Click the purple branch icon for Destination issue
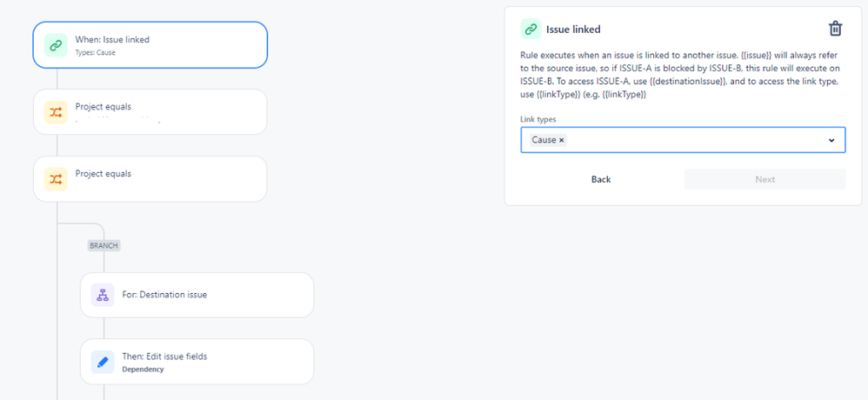 pos(103,296)
